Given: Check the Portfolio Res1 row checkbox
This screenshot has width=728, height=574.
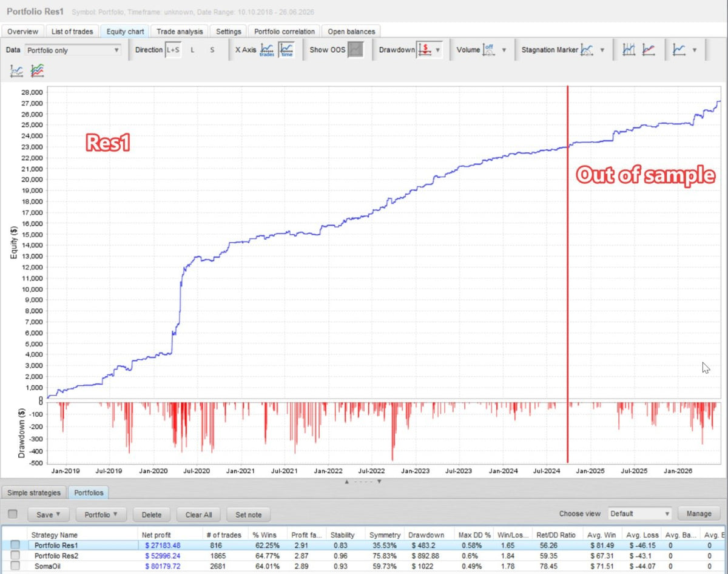Looking at the screenshot, I should point(15,545).
